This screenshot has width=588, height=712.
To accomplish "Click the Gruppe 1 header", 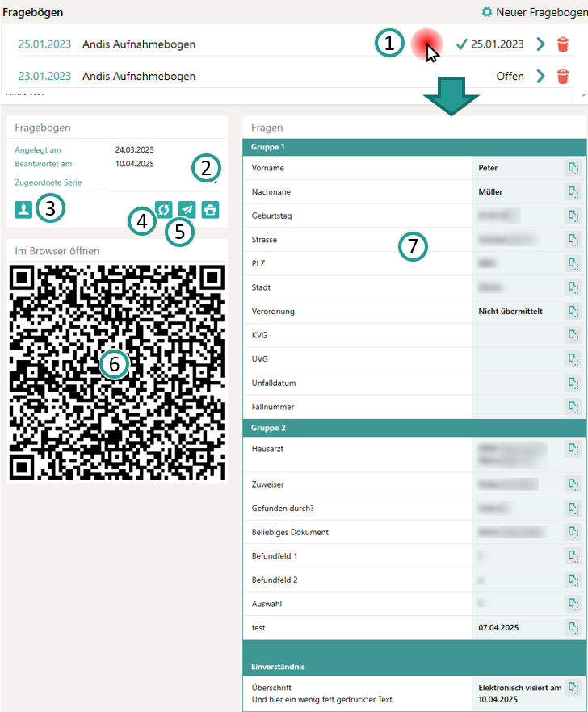I will pos(414,147).
